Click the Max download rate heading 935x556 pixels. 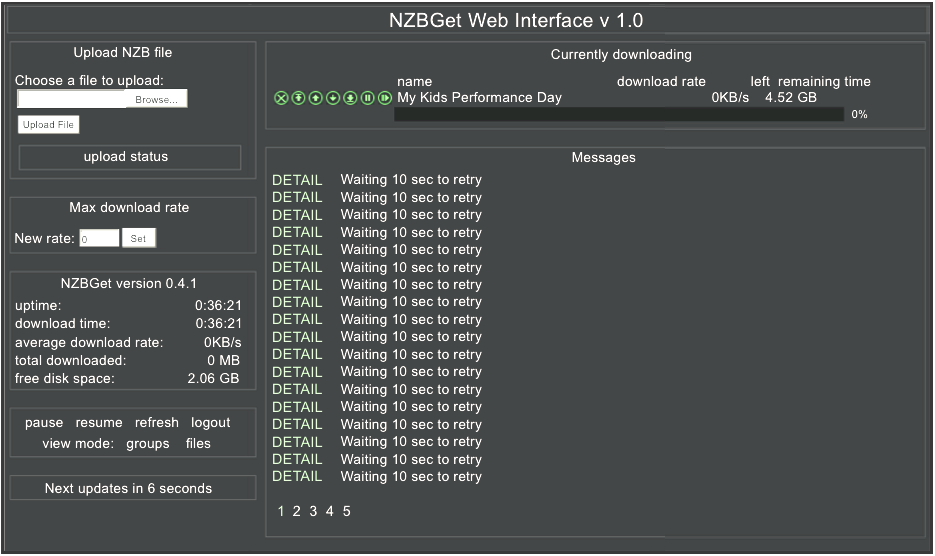129,208
